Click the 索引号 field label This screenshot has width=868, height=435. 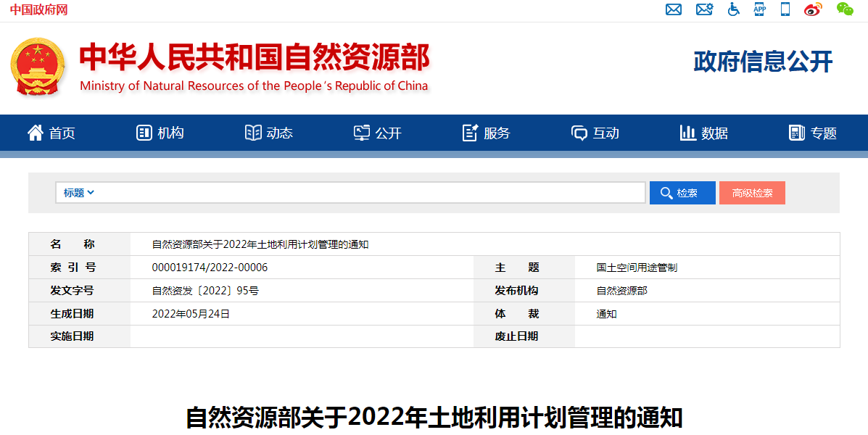coord(73,268)
